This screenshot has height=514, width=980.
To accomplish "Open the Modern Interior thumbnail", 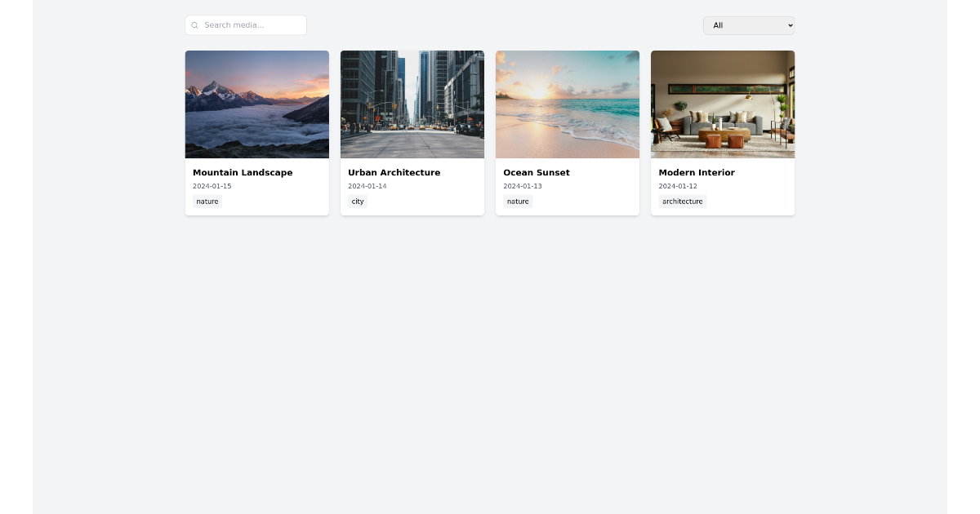I will (x=722, y=104).
